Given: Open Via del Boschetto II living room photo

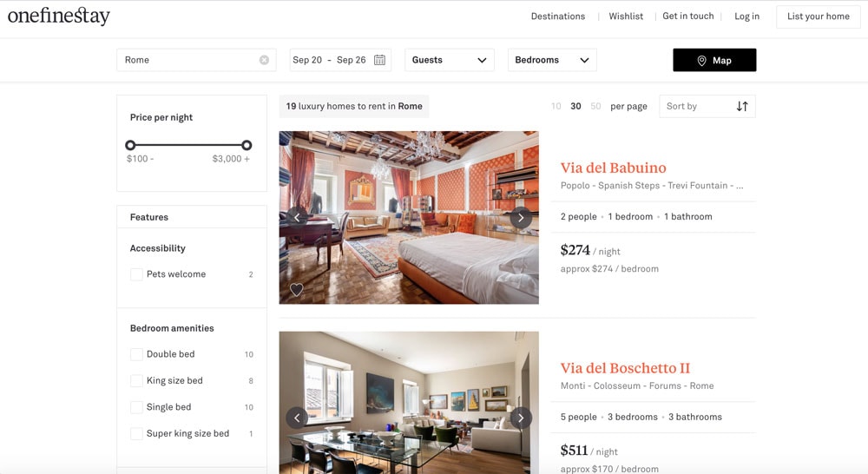Looking at the screenshot, I should coord(409,403).
